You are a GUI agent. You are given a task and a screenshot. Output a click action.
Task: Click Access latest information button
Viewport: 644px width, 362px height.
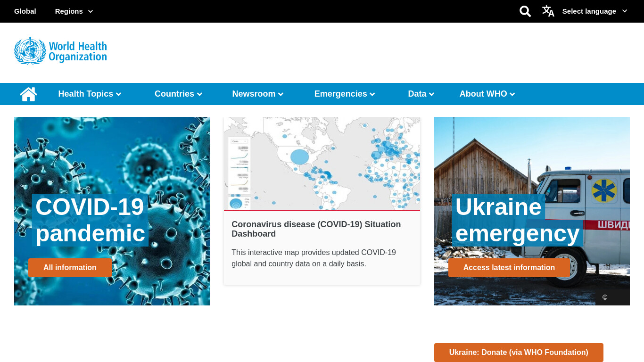[x=509, y=268]
